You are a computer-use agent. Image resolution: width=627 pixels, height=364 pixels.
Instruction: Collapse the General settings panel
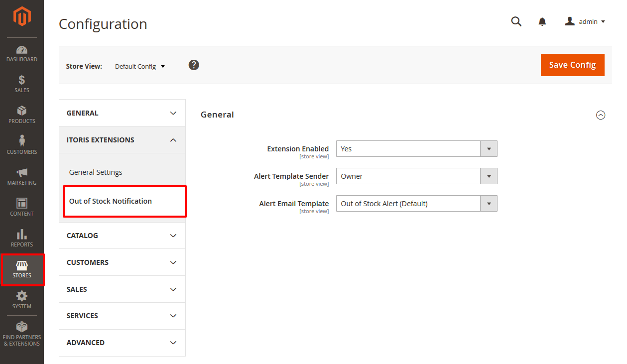[x=601, y=115]
